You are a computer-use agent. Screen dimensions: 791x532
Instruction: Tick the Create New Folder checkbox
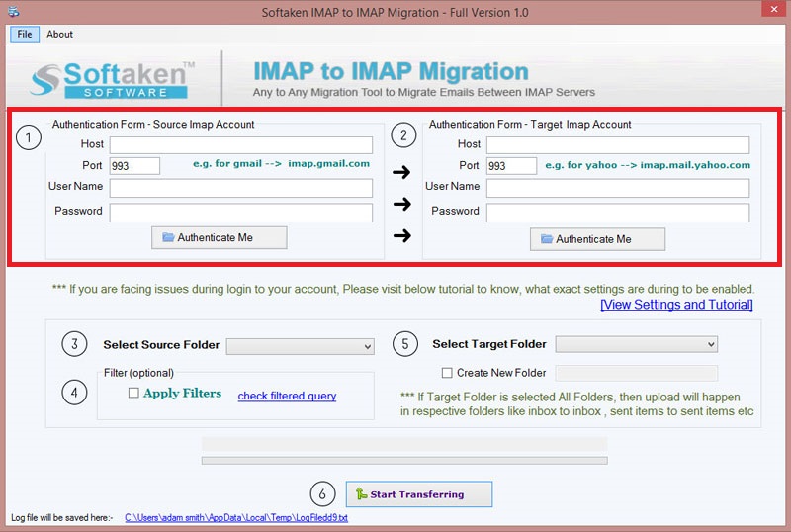[x=447, y=373]
